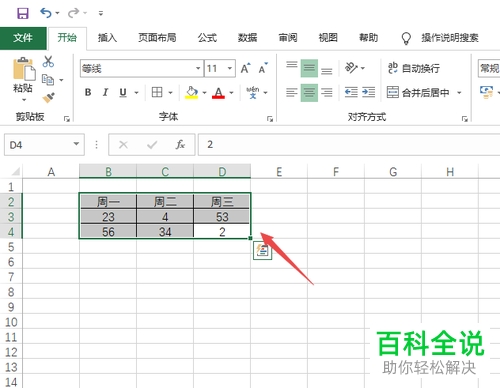This screenshot has width=500, height=388.
Task: Open the 字体 dialog launcher
Action: coord(270,119)
